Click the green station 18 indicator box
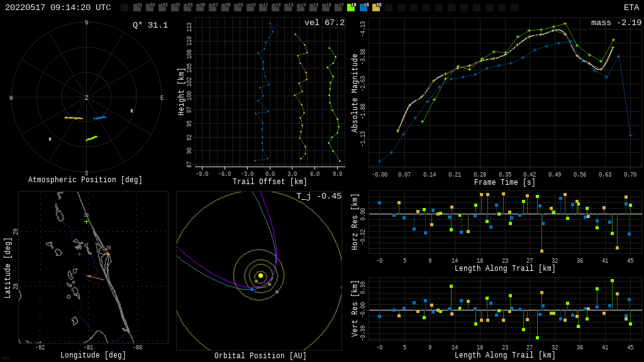This screenshot has height=362, width=644. 351,8
